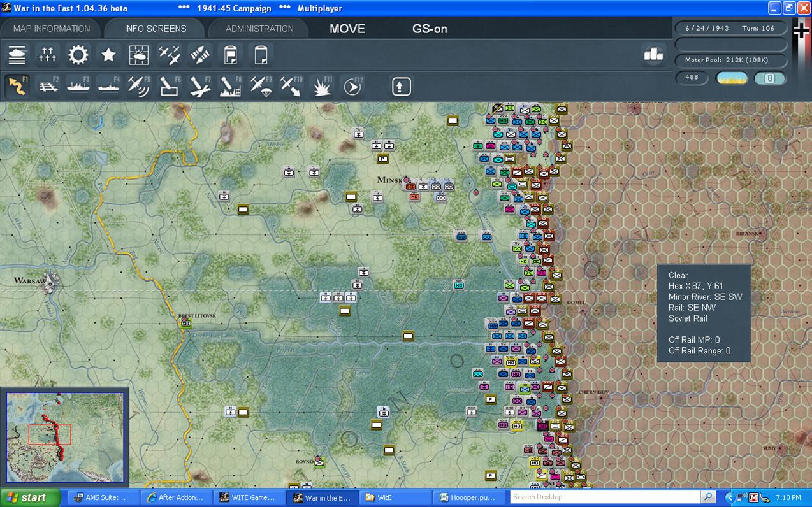812x507 pixels.
Task: Click the Minsk city label
Action: (x=390, y=180)
